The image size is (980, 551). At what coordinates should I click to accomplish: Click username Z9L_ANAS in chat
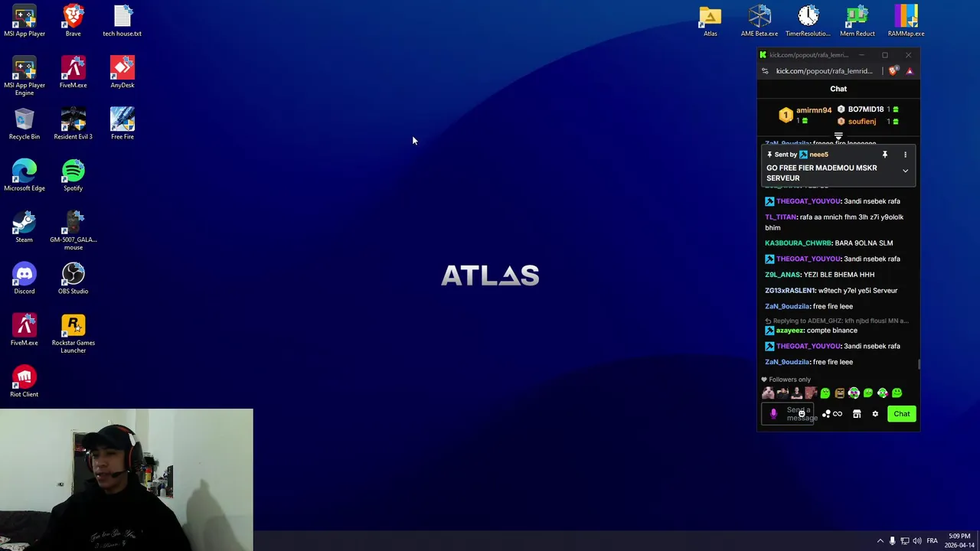[x=782, y=275]
